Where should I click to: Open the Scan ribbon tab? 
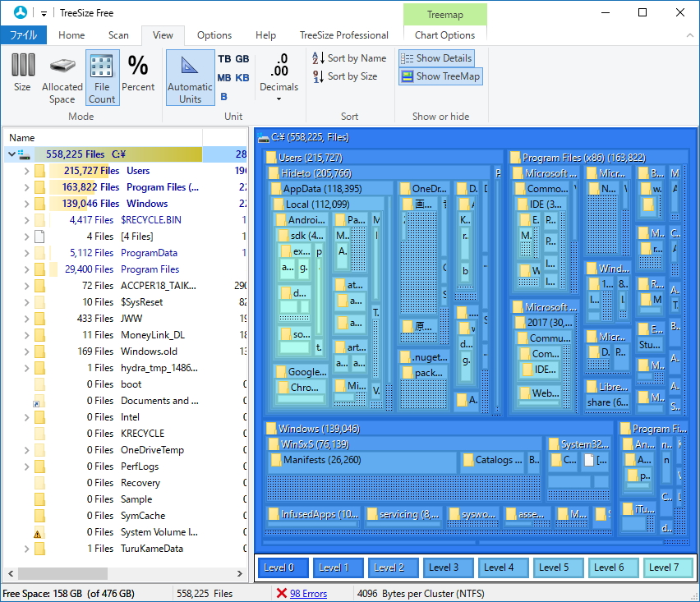click(x=118, y=35)
